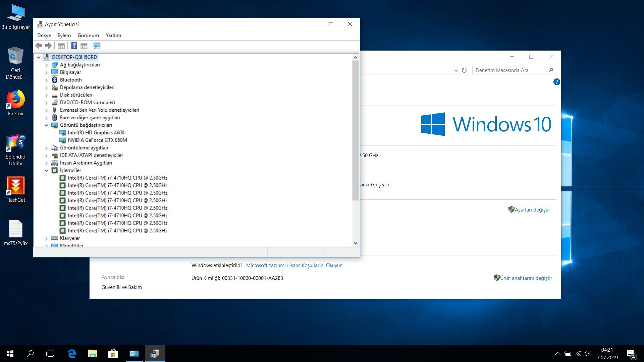Screen dimensions: 644x362
Task: Open the Eylem menu
Action: 64,35
